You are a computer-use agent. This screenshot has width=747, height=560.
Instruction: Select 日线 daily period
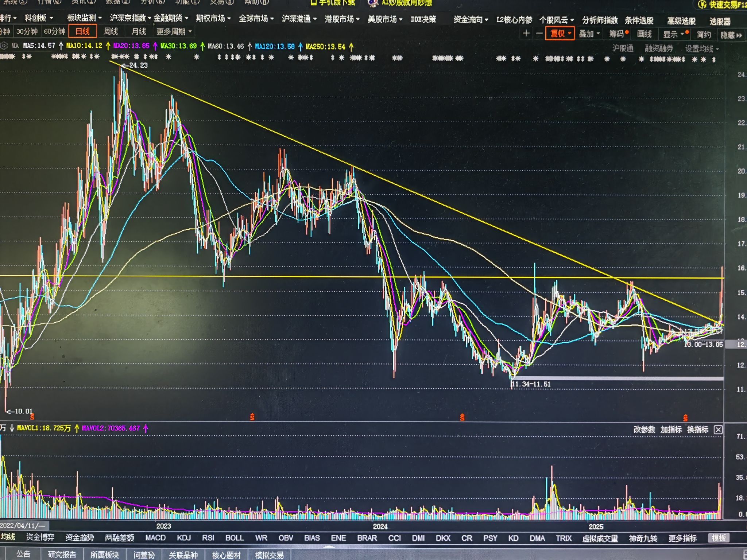click(x=83, y=31)
